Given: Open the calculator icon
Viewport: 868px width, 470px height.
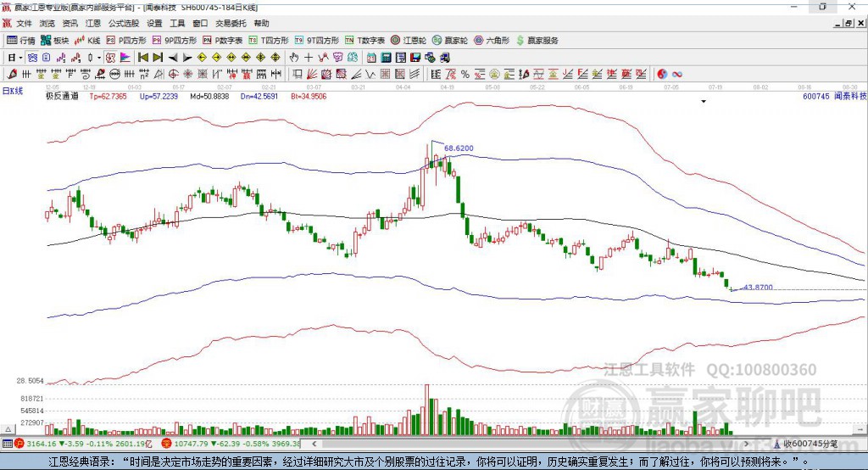Looking at the screenshot, I should tap(386, 58).
